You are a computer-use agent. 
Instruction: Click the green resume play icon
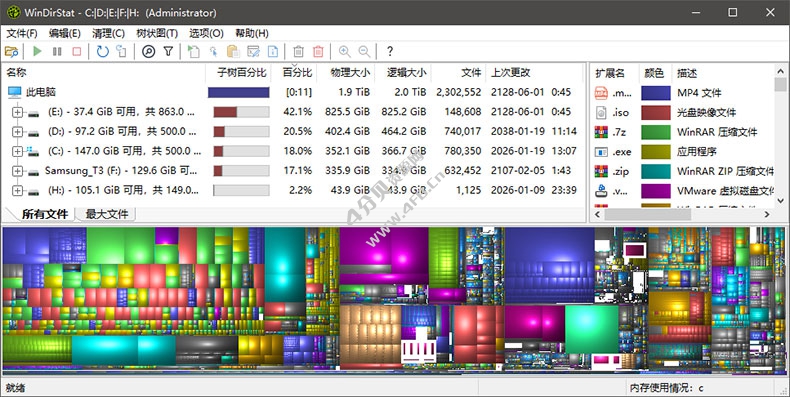tap(37, 51)
